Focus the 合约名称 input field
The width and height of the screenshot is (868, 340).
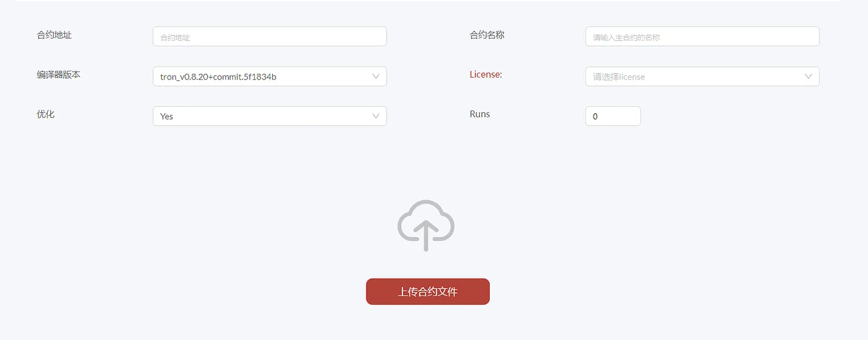click(x=702, y=37)
